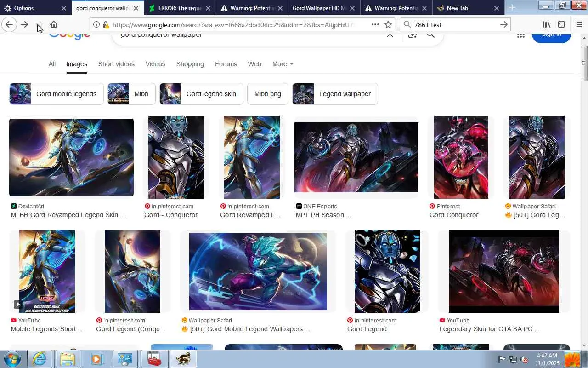
Task: Open the DeviantArt galaxy Gord thumbnail
Action: click(71, 157)
